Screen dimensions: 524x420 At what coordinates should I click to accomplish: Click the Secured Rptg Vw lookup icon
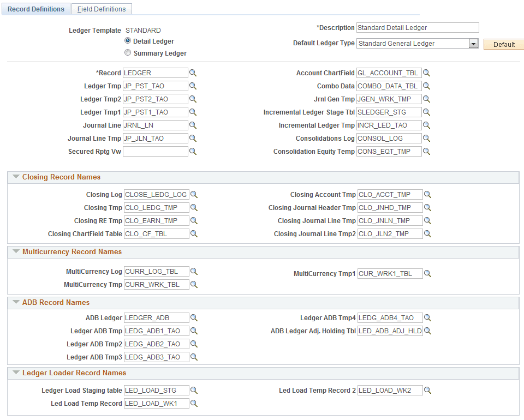(x=193, y=151)
